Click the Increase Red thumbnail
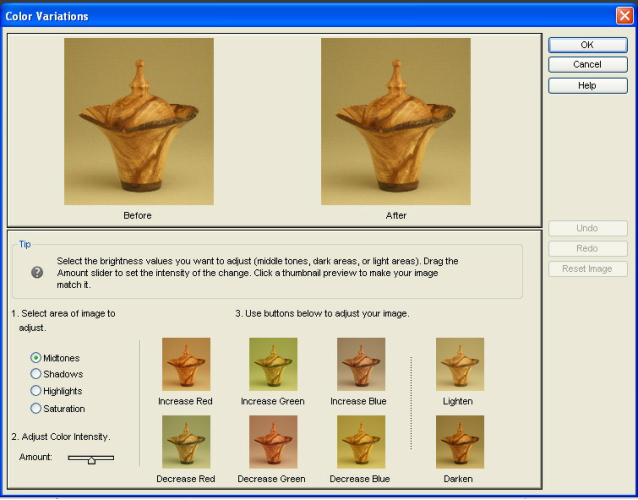The image size is (638, 500). tap(186, 364)
